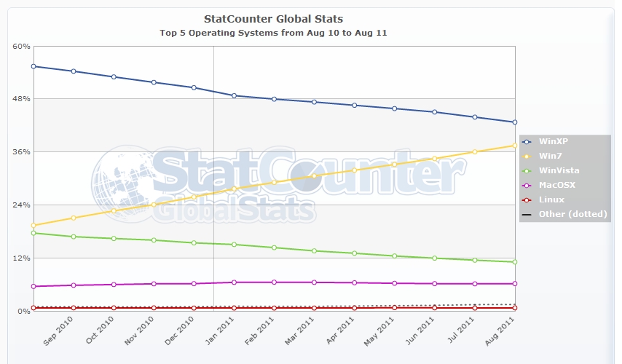Toggle the Win7 series label in legend

coord(548,156)
